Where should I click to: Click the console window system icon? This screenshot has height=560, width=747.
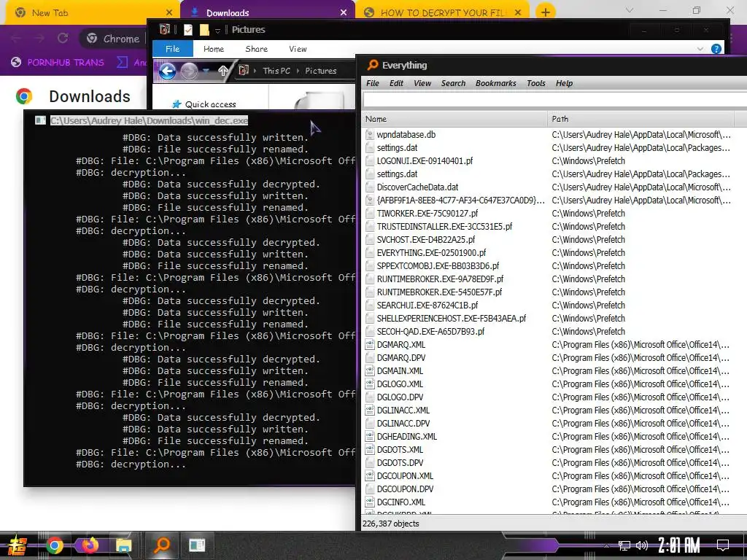(40, 120)
